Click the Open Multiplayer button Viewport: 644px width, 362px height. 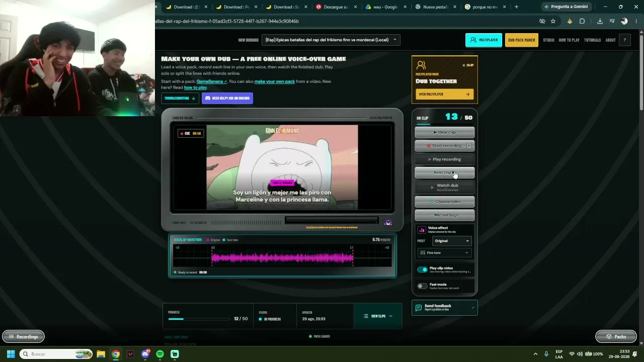pos(444,94)
